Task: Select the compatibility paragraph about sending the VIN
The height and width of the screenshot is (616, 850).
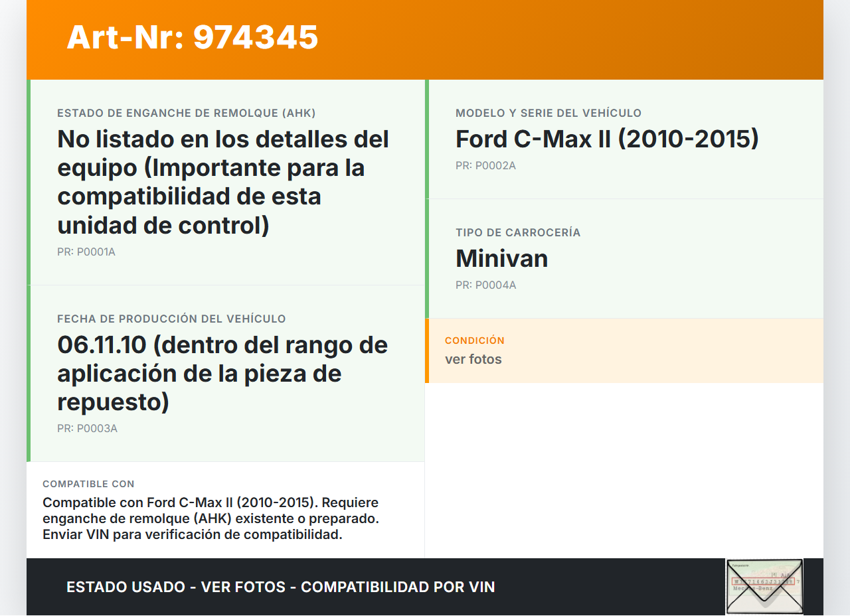Action: (x=211, y=518)
